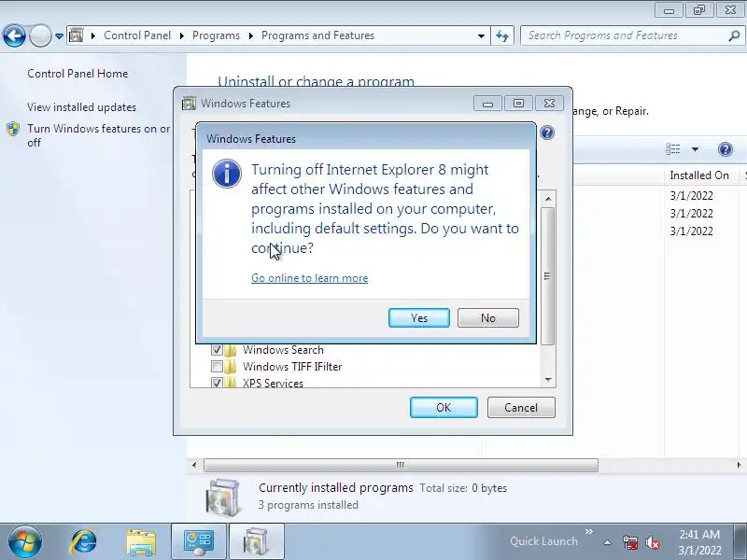The width and height of the screenshot is (747, 560).
Task: Click the blue info icon in the warning dialog
Action: 227,174
